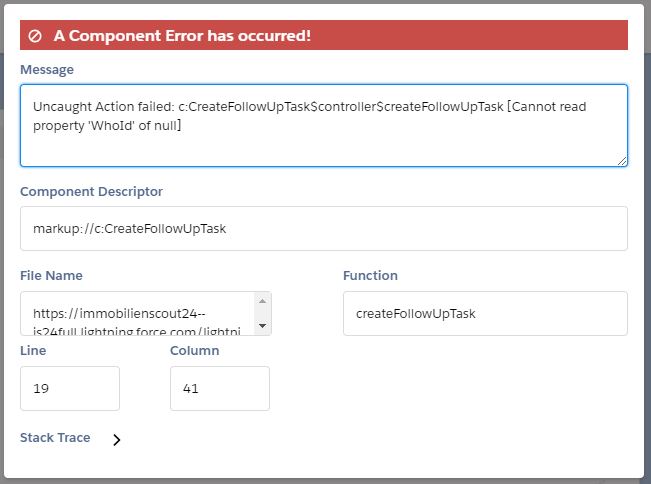Click the Message label
The width and height of the screenshot is (651, 484).
point(46,70)
